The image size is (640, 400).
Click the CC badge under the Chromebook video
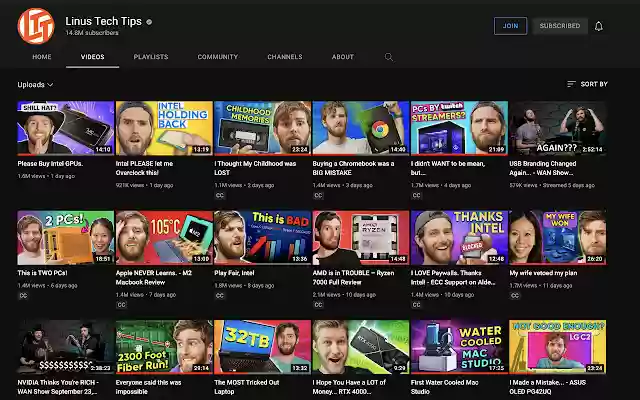pyautogui.click(x=318, y=196)
